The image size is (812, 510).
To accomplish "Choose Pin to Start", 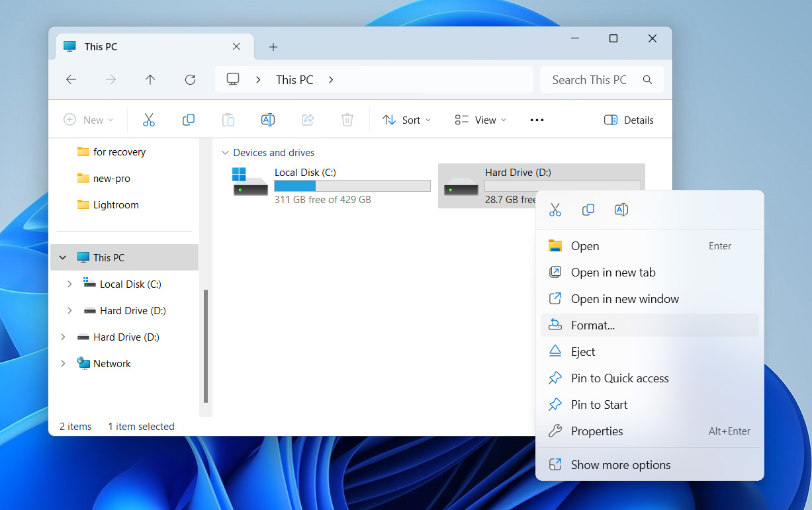I will click(650, 405).
